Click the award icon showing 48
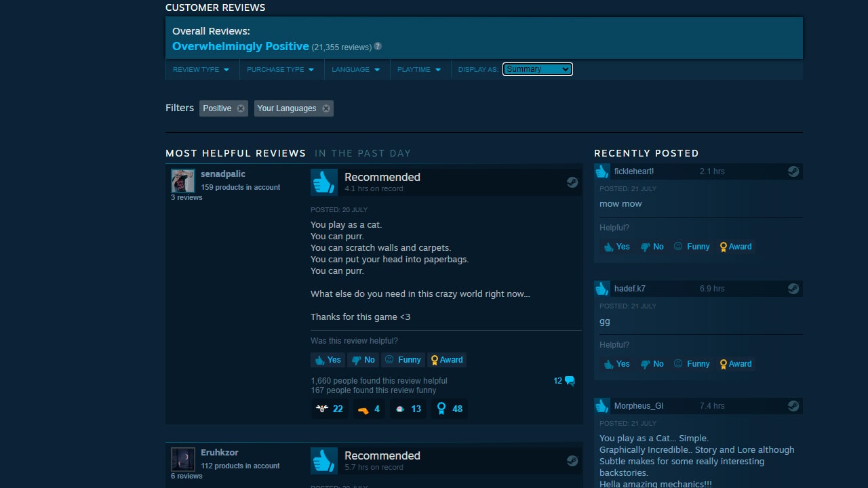This screenshot has height=488, width=868. coord(450,409)
